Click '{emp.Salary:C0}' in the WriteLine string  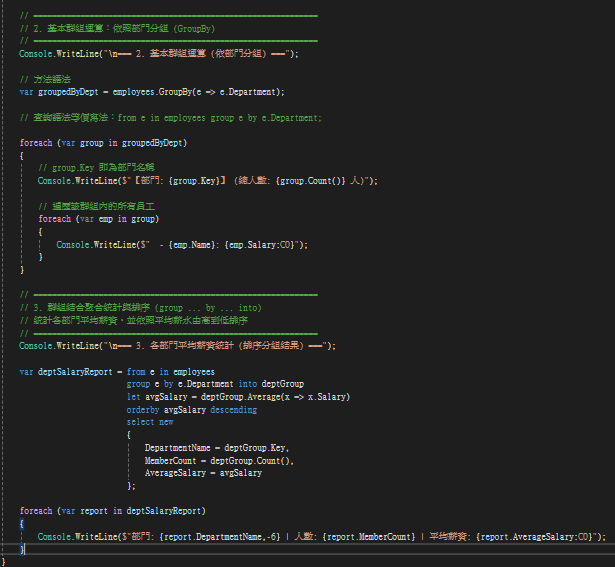[x=259, y=245]
